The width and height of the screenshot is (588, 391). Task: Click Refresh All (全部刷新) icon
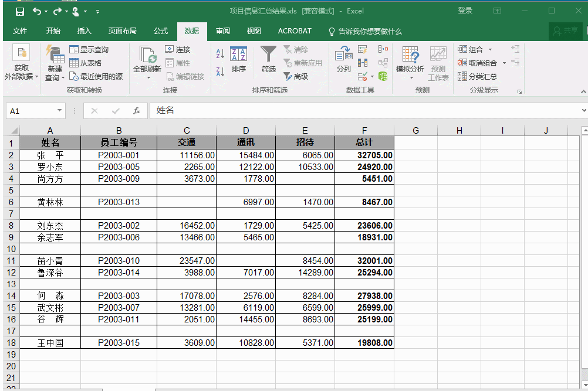[147, 55]
